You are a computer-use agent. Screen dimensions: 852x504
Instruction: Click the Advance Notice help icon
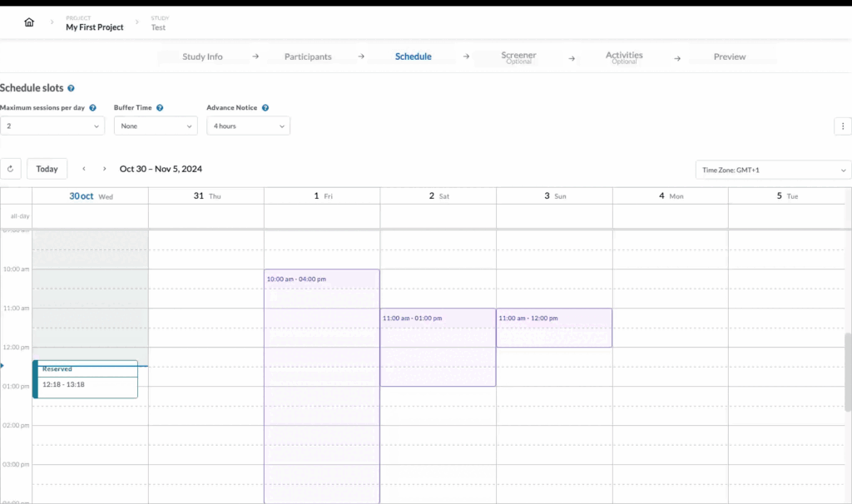coord(265,107)
